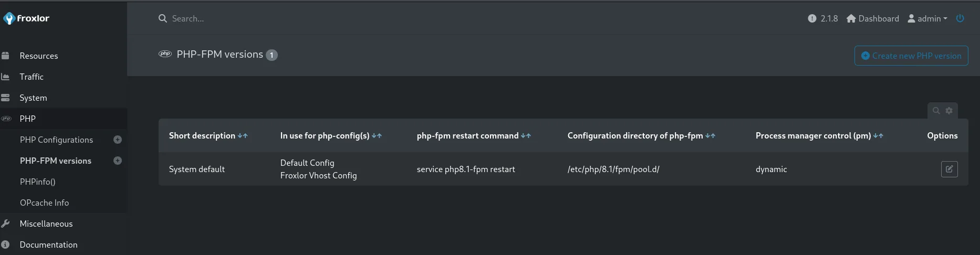Click the count badge showing 1

tap(272, 55)
